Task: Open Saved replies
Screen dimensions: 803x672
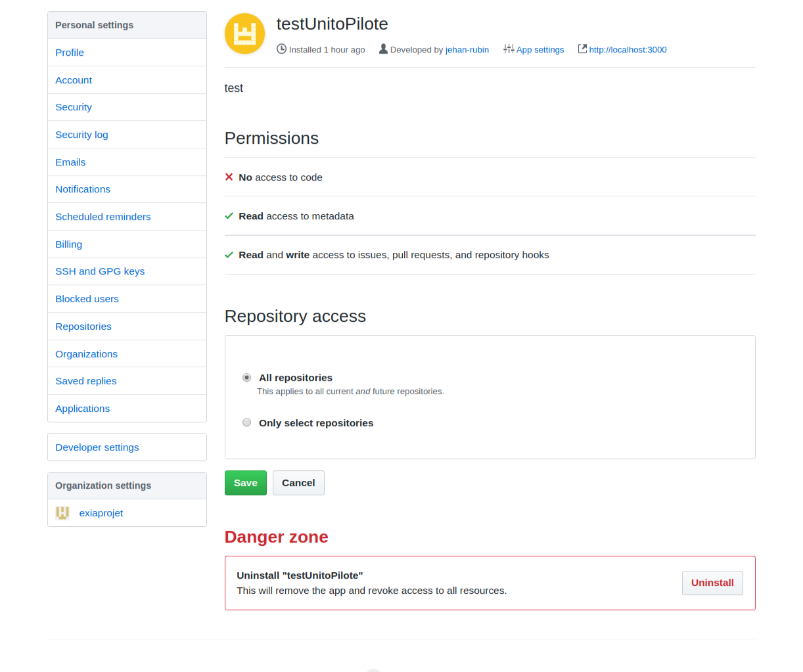Action: click(x=127, y=381)
